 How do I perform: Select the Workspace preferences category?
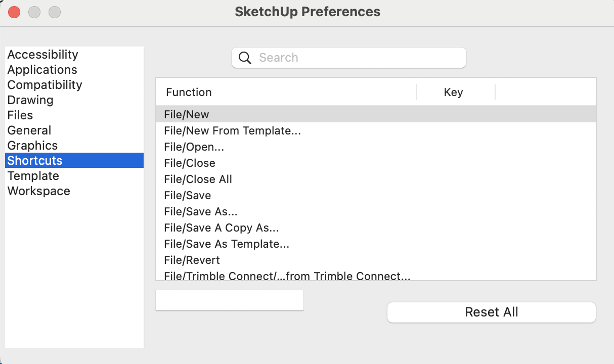(38, 191)
